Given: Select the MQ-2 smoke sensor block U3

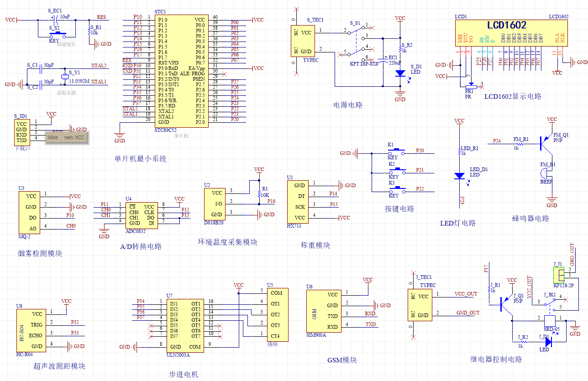Looking at the screenshot, I should pyautogui.click(x=29, y=212).
